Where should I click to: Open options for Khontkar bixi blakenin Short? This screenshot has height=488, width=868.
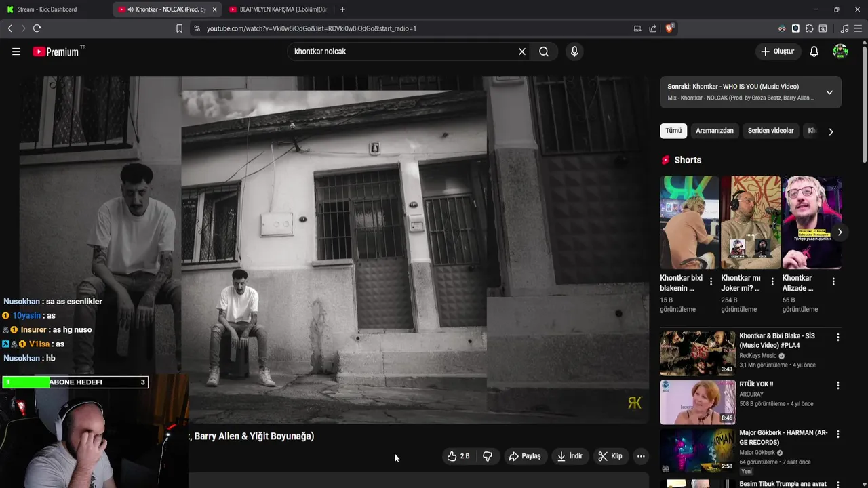(711, 281)
